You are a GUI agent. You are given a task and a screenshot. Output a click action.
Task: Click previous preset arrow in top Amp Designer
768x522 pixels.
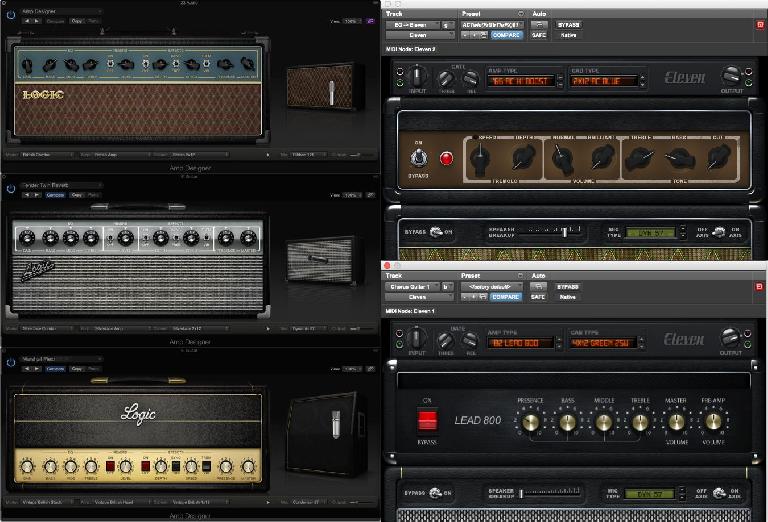[27, 21]
